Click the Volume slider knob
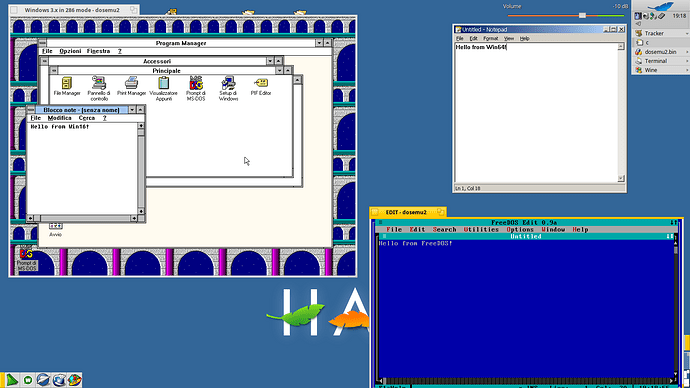The image size is (690, 388). (x=582, y=15)
